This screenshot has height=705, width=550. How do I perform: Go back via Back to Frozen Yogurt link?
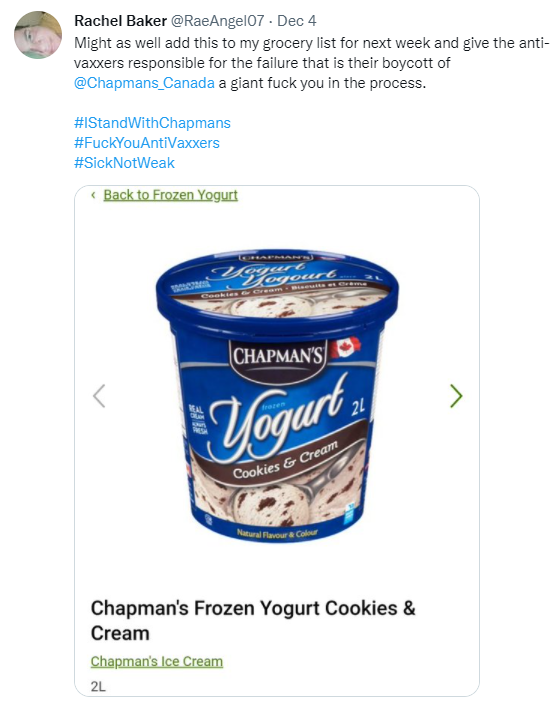pos(170,195)
